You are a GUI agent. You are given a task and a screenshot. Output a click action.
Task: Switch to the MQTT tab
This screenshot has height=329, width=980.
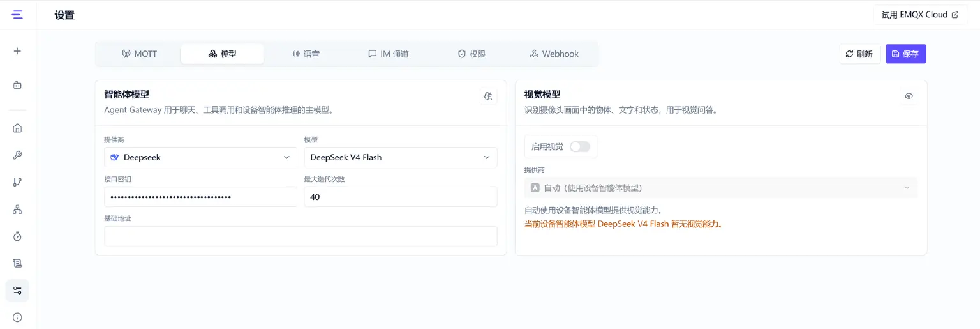tap(139, 54)
